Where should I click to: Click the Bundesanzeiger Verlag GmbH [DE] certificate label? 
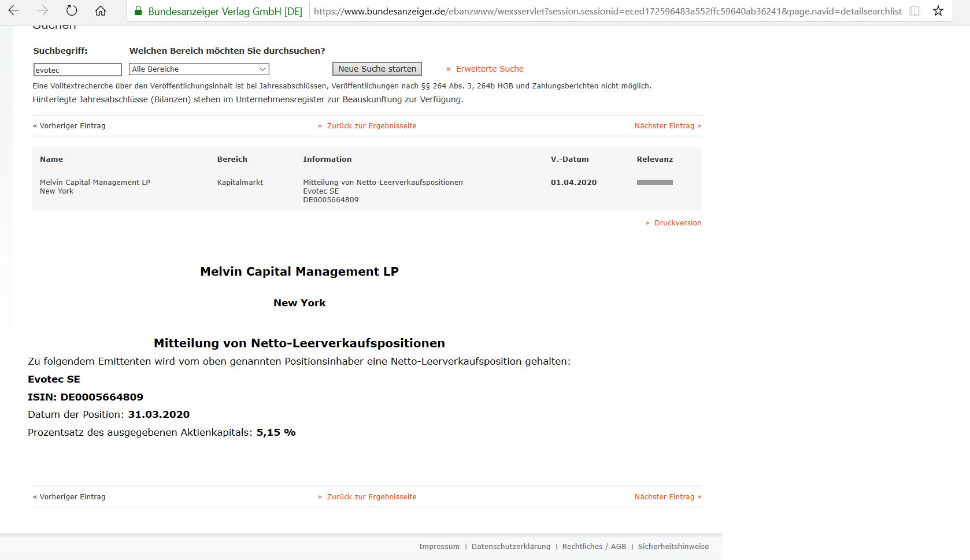pyautogui.click(x=225, y=11)
